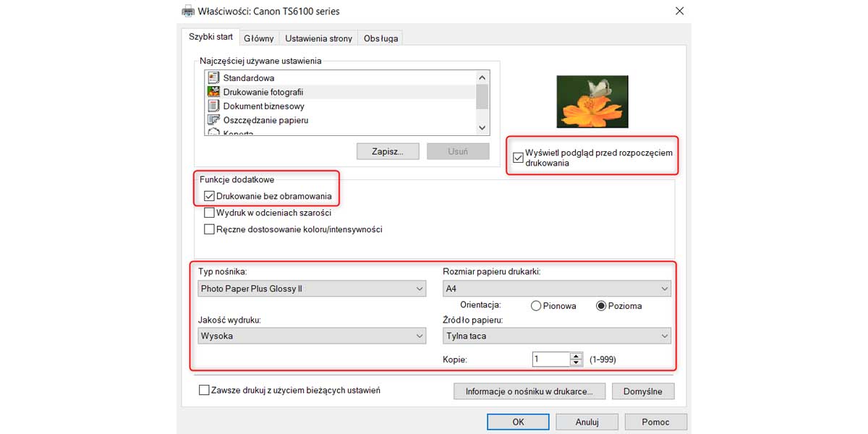Click the Drukowanie fotografii profile icon
The image size is (868, 434).
[213, 92]
